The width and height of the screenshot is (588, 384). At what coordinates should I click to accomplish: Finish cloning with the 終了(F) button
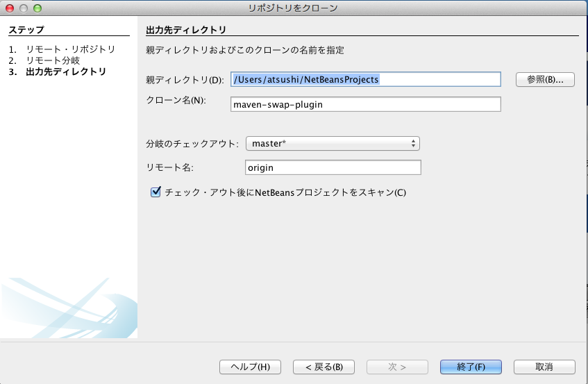[x=470, y=367]
